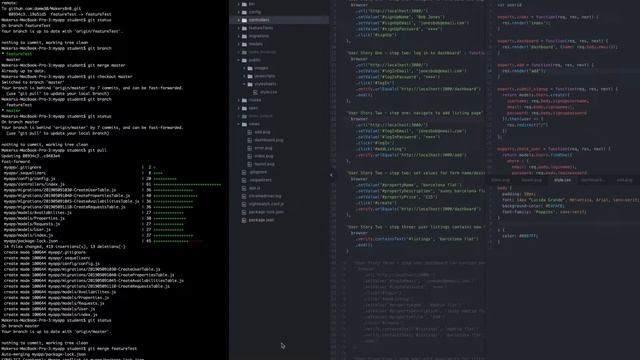This screenshot has width=640, height=360.
Task: Click the tree view collapse handle
Action: tap(331, 176)
